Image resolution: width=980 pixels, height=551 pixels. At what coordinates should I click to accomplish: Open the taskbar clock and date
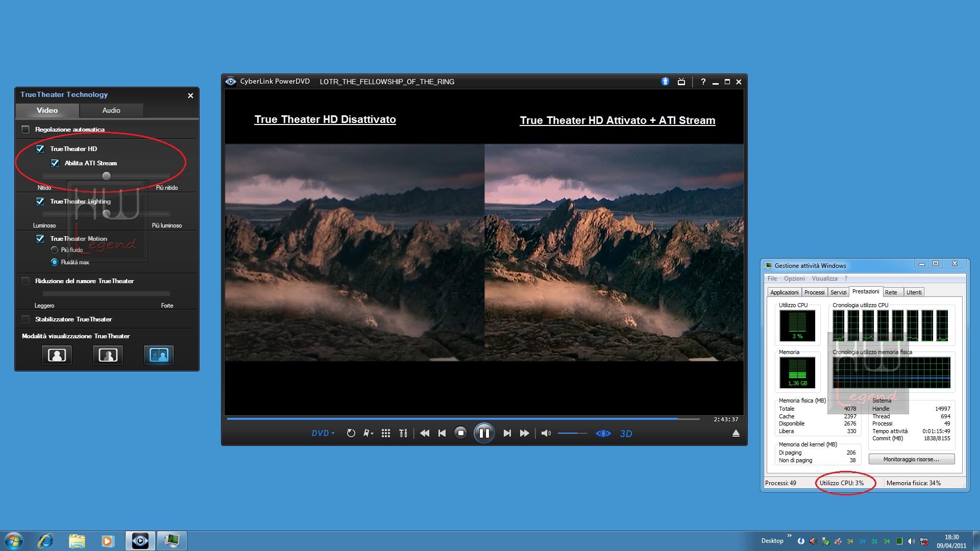951,541
